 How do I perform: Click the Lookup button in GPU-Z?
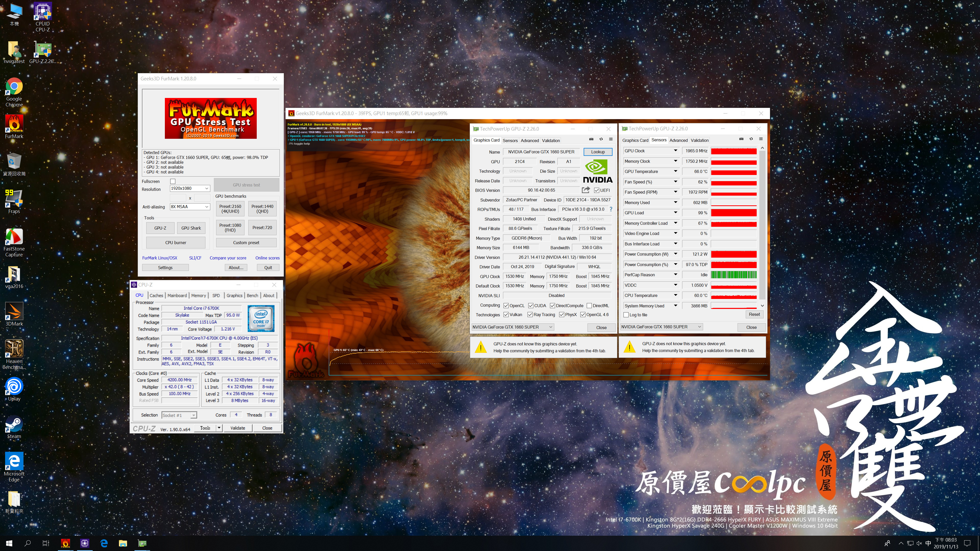(x=598, y=152)
